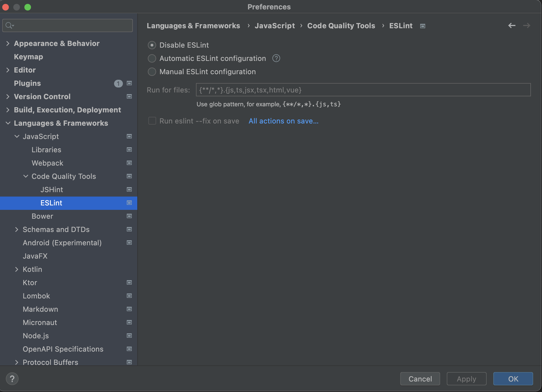Click the project-level icon beside Code Quality Tools row
The image size is (542, 392).
click(129, 176)
